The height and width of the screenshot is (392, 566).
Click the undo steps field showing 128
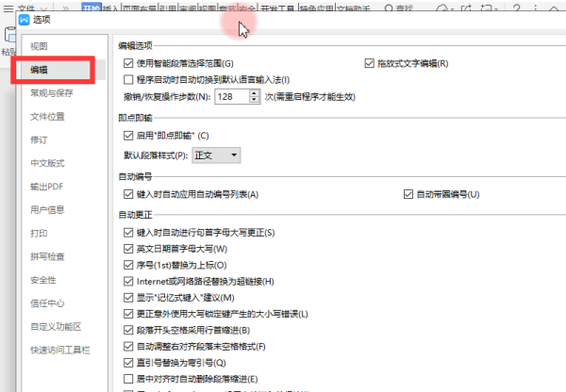[232, 97]
